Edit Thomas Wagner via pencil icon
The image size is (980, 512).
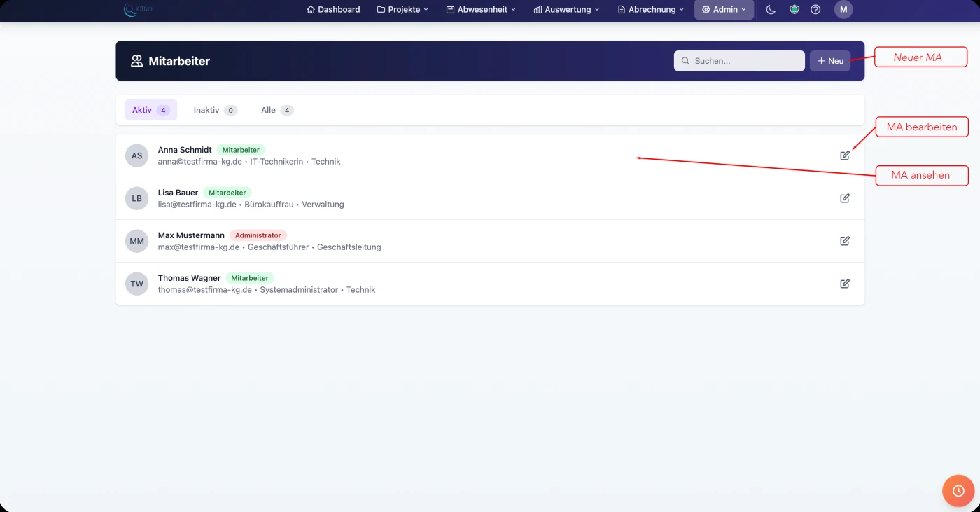point(845,284)
